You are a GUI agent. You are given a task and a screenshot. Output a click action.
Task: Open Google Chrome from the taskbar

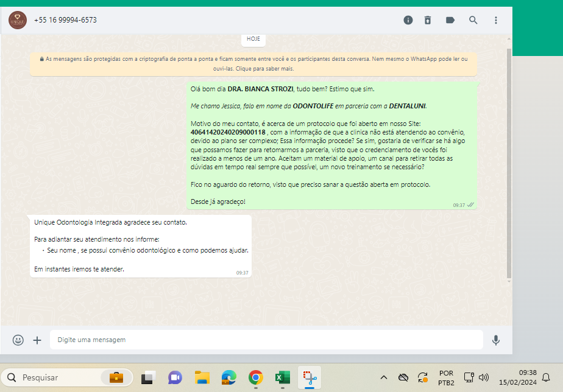pyautogui.click(x=256, y=377)
